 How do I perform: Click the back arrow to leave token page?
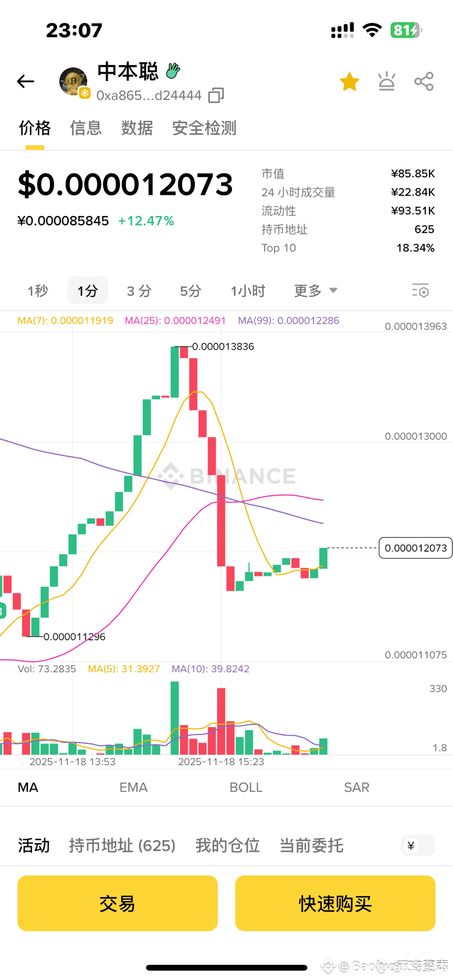pyautogui.click(x=25, y=81)
